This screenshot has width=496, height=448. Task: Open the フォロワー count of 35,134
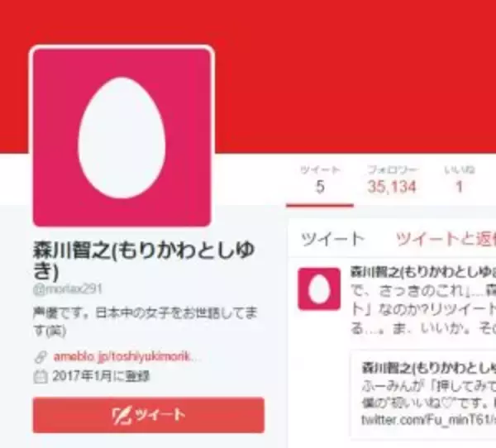(x=392, y=180)
